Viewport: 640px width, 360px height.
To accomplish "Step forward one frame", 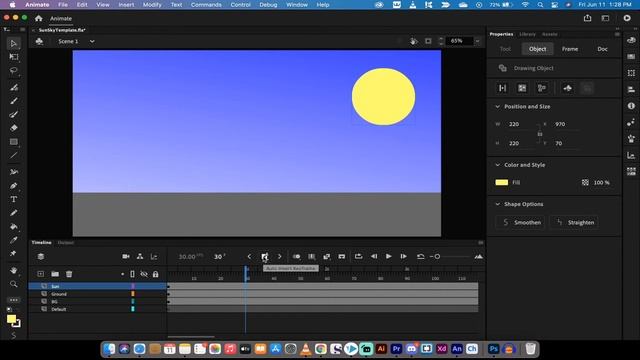I will 403,256.
